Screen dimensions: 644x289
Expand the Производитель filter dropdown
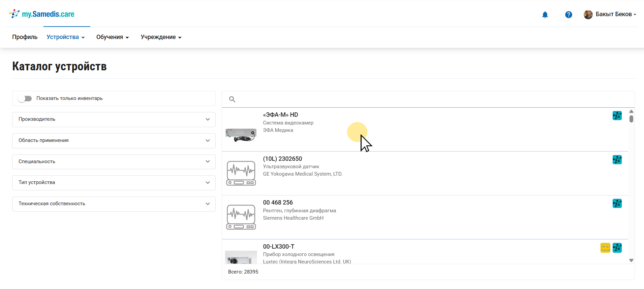114,119
